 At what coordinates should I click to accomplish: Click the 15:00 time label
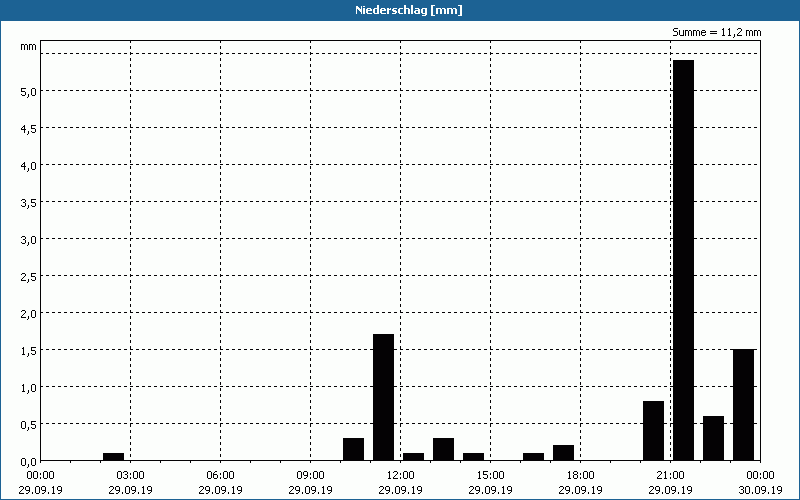coord(490,476)
